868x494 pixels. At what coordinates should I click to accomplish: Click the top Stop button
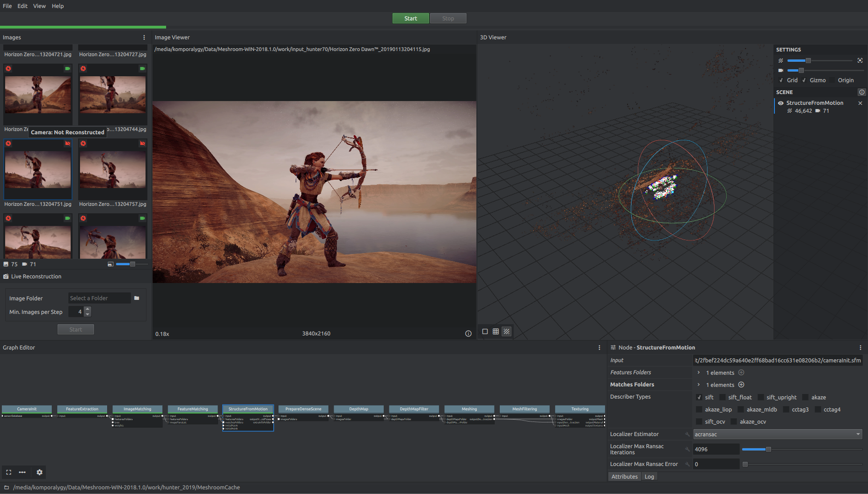pos(448,18)
